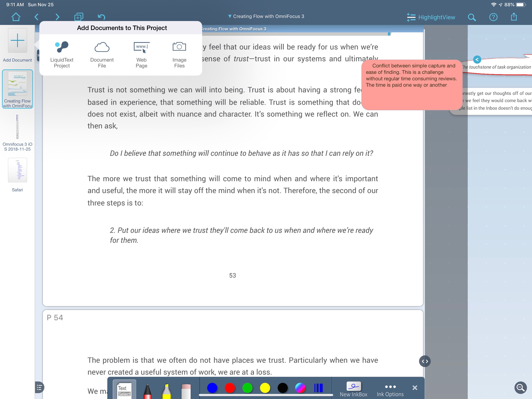This screenshot has height=399, width=532.
Task: Go to the Home screen icon
Action: pos(16,17)
